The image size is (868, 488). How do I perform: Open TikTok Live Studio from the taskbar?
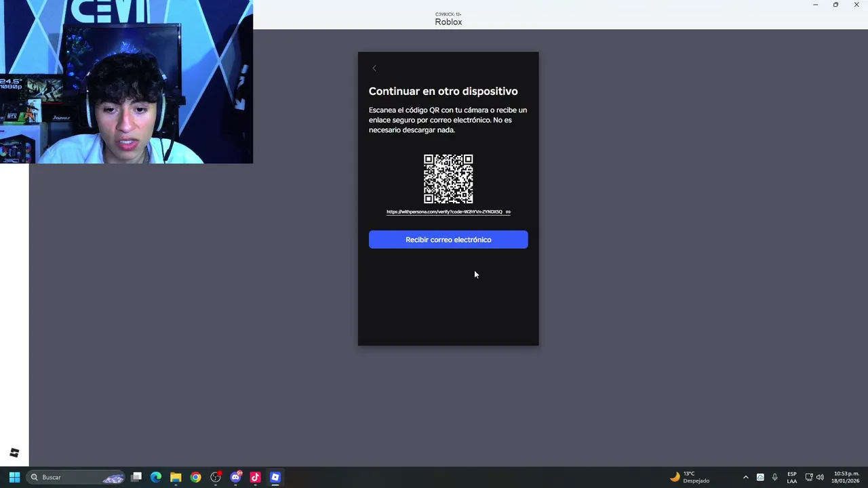[x=255, y=477]
